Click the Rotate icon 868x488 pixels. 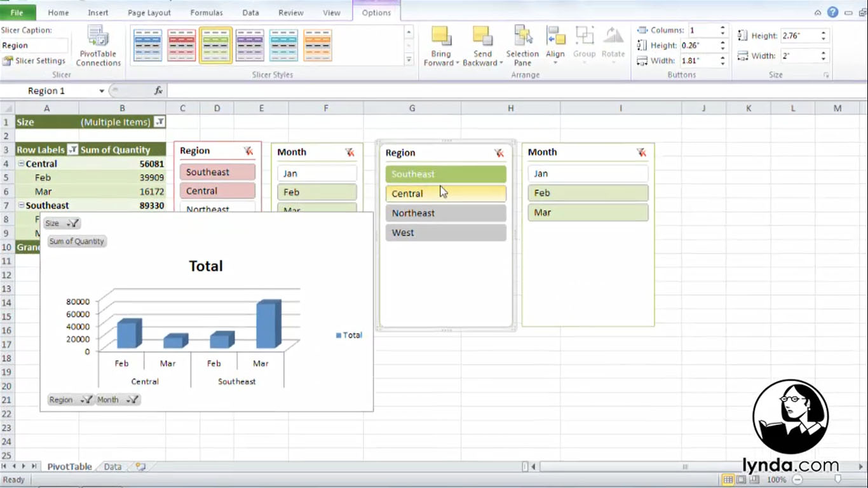(x=613, y=36)
